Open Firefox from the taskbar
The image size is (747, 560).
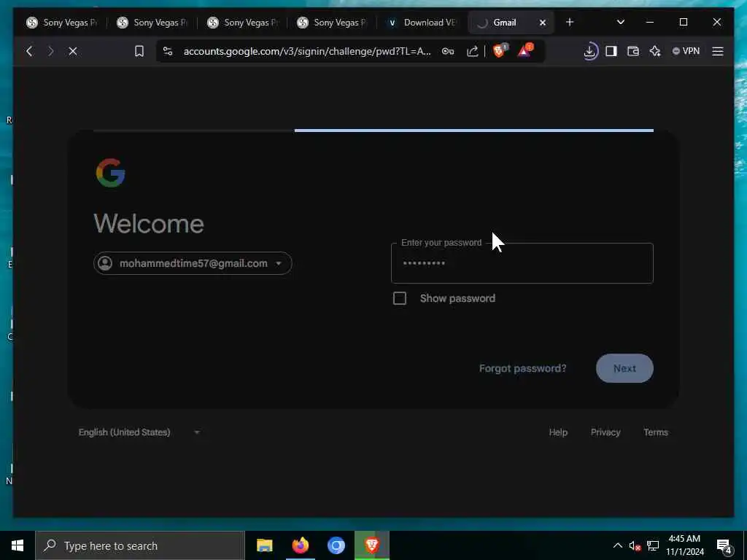click(301, 545)
